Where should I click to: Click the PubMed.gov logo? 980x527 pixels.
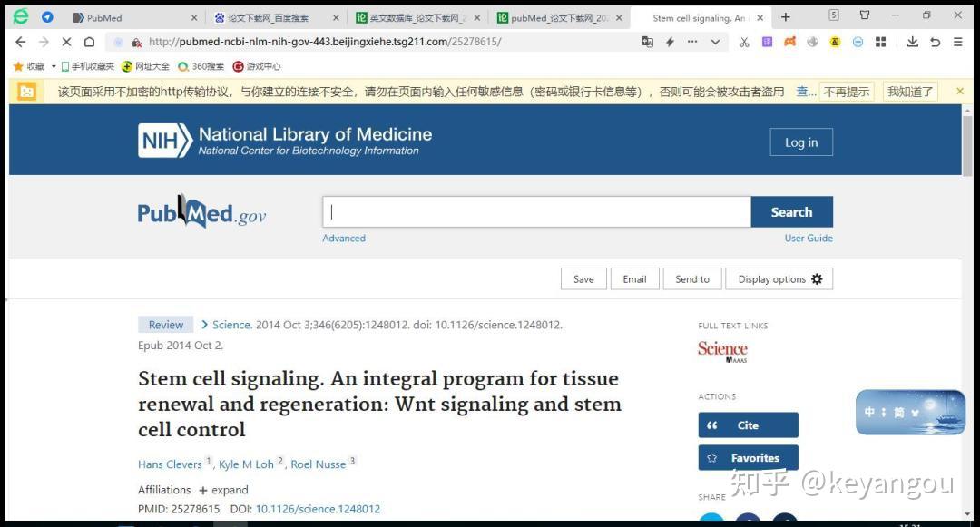(201, 212)
